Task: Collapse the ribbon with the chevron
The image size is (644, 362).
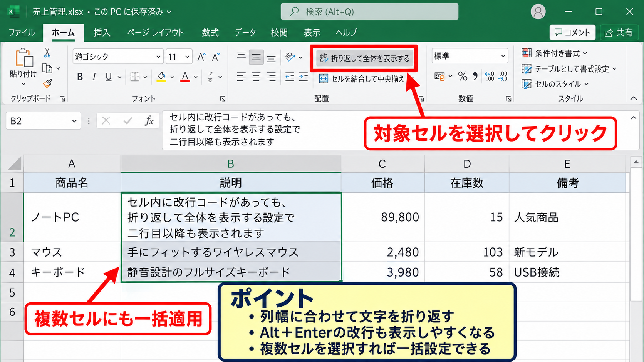Action: [x=634, y=98]
